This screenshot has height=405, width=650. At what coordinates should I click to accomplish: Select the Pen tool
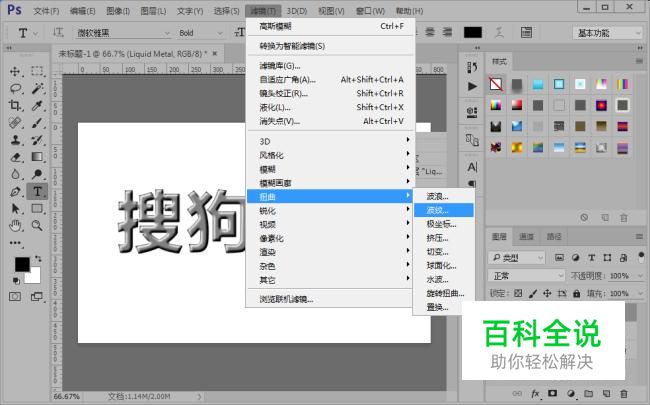pos(15,192)
